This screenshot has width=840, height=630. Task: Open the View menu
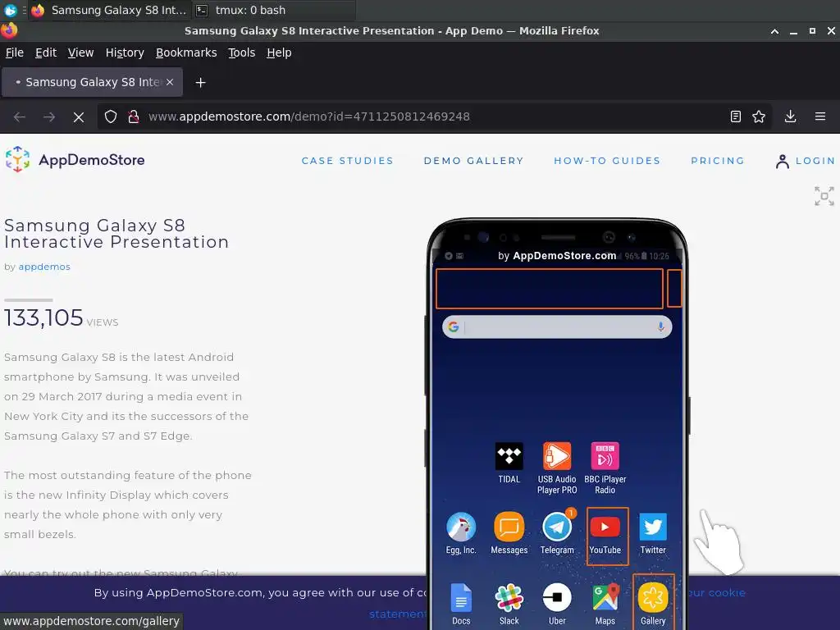[80, 52]
